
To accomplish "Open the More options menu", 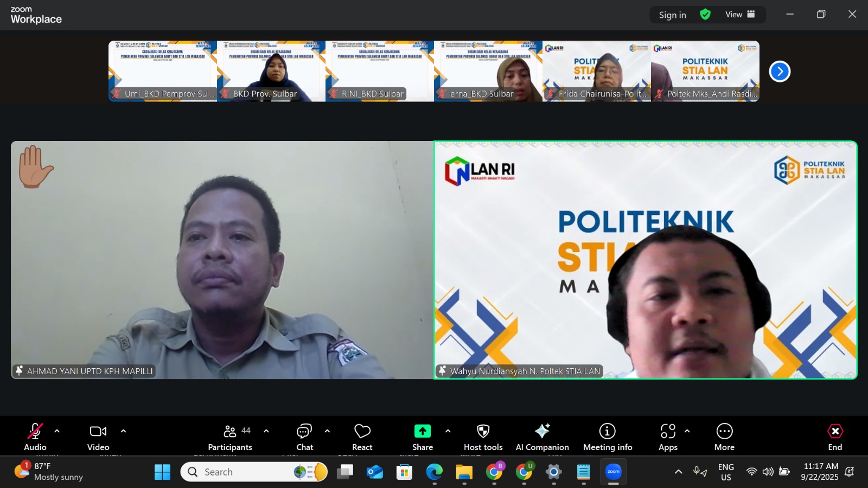I will tap(724, 437).
